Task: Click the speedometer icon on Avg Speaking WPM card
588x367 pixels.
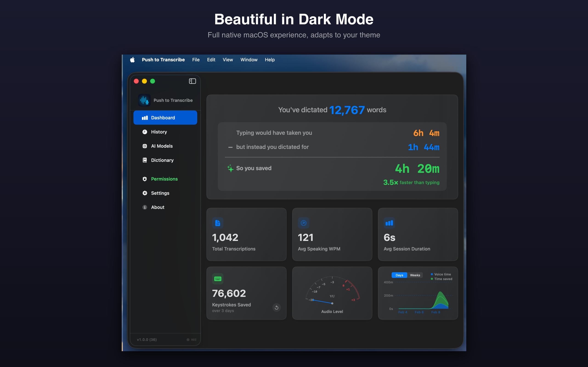Action: (304, 223)
